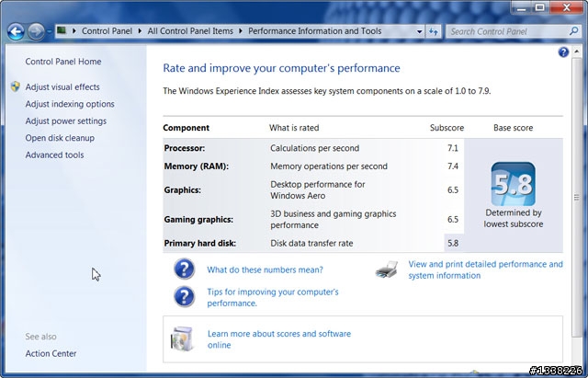
Task: Click the printer icon
Action: pos(387,269)
